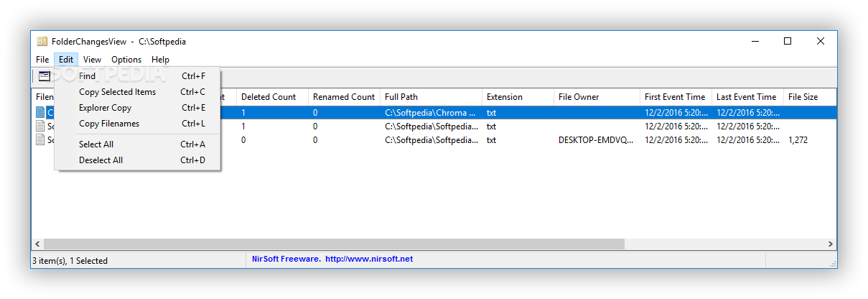The width and height of the screenshot is (868, 299).
Task: Sort by the File Owner column header
Action: click(597, 97)
